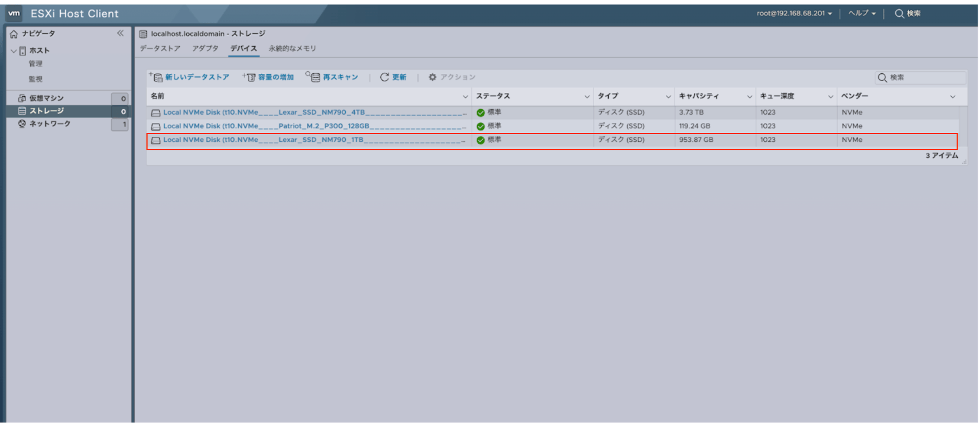Switch to the 永続的なメモリ tab
The image size is (980, 424).
(292, 48)
